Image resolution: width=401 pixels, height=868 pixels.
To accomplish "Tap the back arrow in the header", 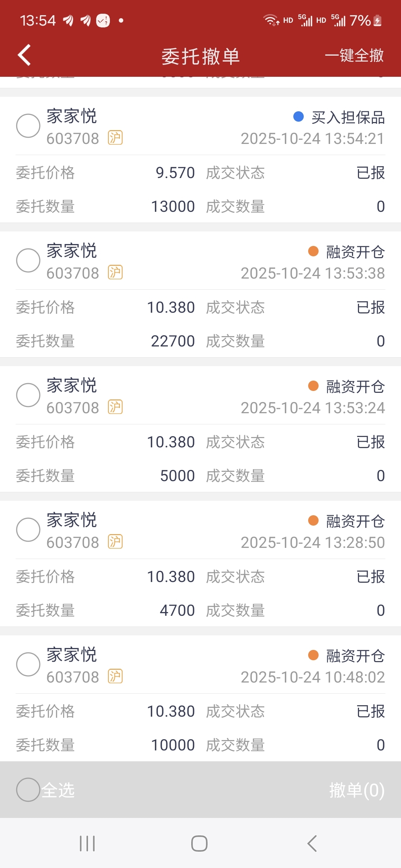I will click(x=25, y=55).
